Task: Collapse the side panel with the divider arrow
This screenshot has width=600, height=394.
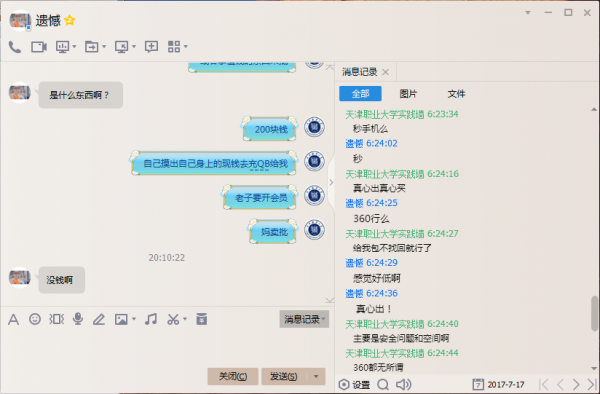Action: (331, 182)
